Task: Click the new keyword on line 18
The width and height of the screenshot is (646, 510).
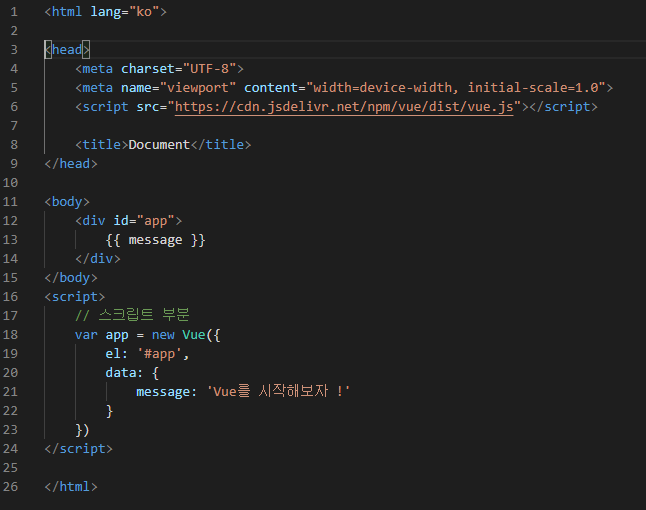Action: click(x=163, y=335)
